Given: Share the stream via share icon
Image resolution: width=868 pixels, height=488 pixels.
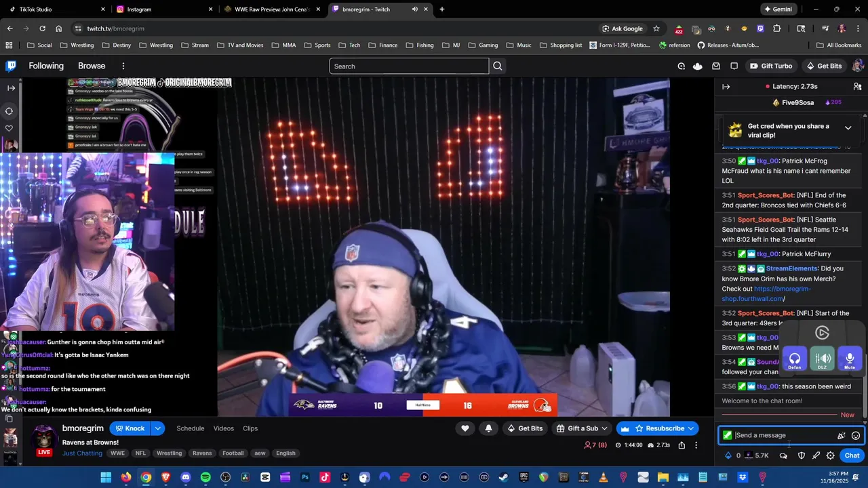Looking at the screenshot, I should coord(681,445).
